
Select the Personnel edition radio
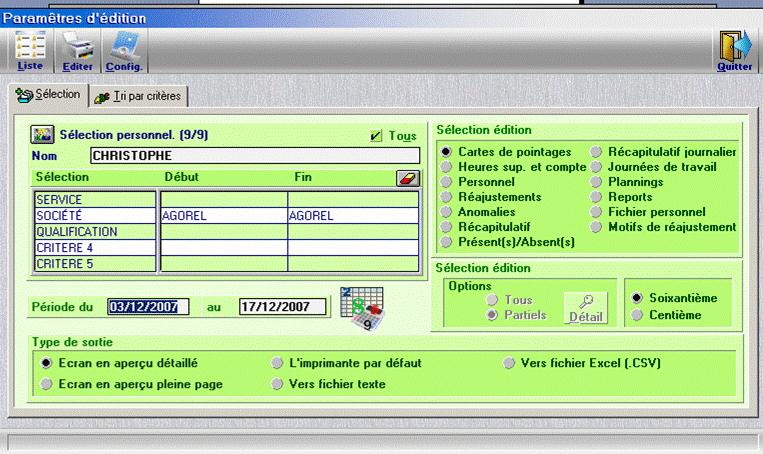point(446,182)
